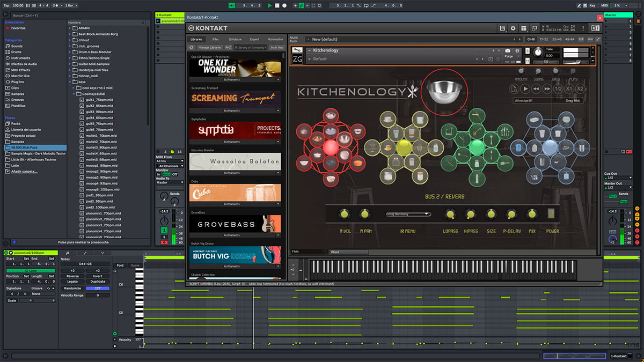
Task: Open the Cmaj Harmony IR menu dropdown
Action: (x=408, y=214)
